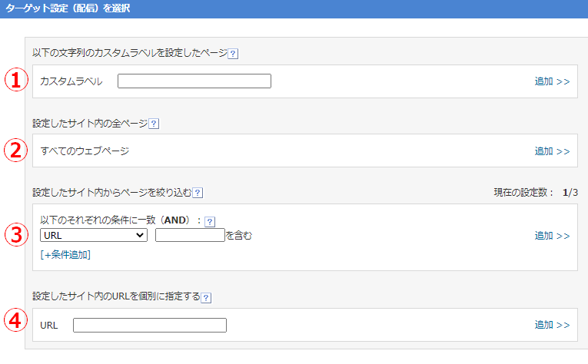Open help for 設定したサイト内のURLを個別に指定する
588x364 pixels.
click(x=205, y=297)
